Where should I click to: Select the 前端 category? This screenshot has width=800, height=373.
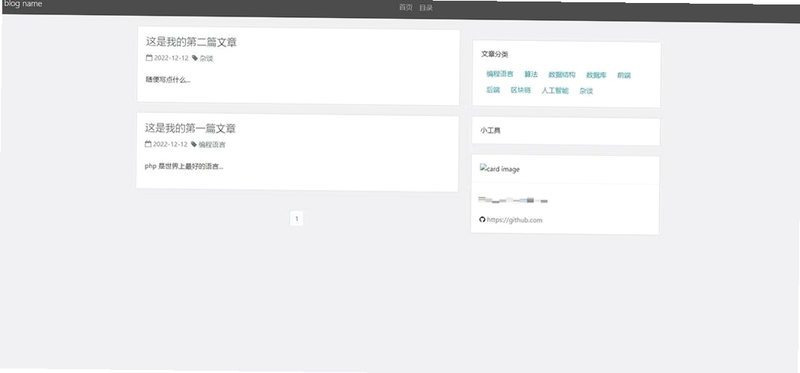click(x=624, y=76)
